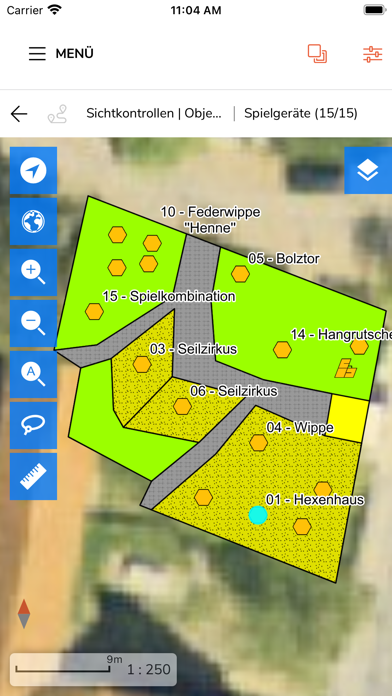Tap the orange stacked-blocks symbol near Hangrutsche
This screenshot has height=696, width=392.
click(345, 368)
